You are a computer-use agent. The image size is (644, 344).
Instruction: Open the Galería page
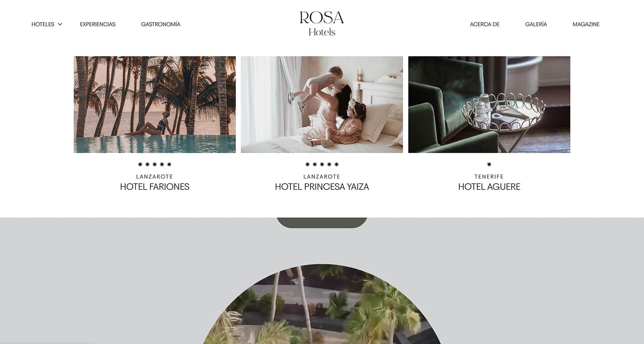point(536,24)
